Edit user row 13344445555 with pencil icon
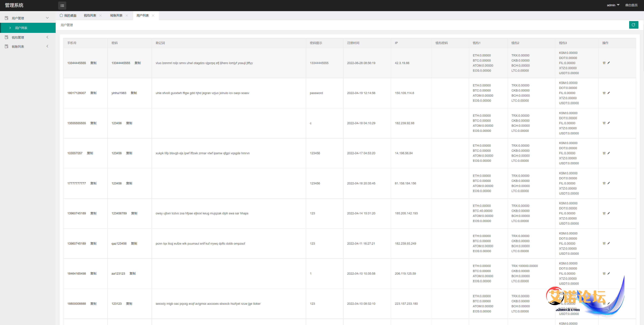Viewport: 644px width, 325px height. pyautogui.click(x=609, y=63)
